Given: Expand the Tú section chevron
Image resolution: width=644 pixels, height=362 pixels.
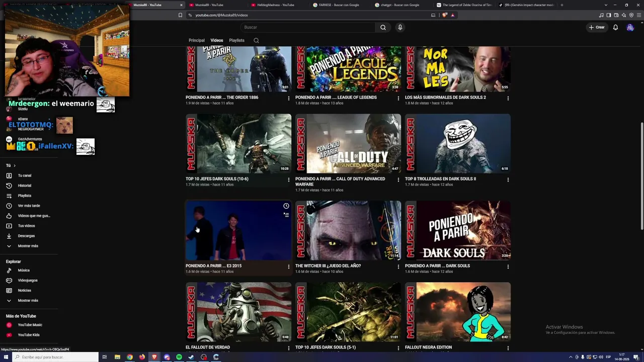Looking at the screenshot, I should click(x=15, y=165).
